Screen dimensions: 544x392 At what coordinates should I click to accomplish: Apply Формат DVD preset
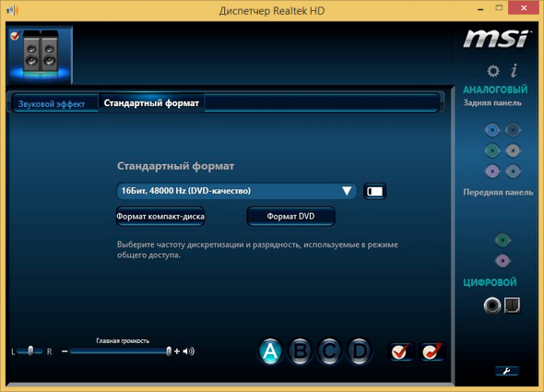click(290, 217)
